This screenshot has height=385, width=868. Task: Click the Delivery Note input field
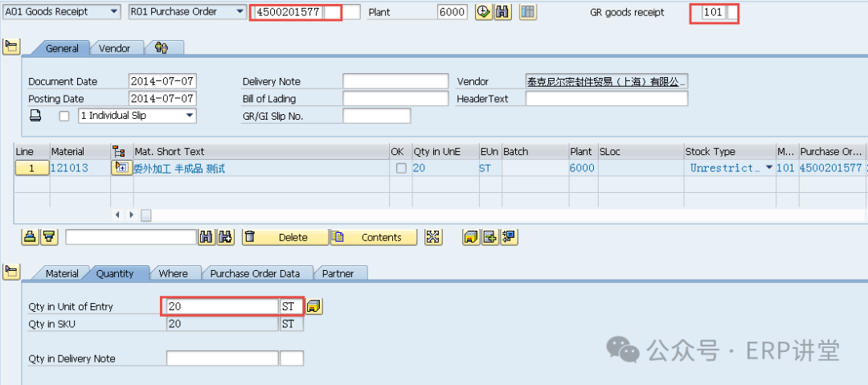[x=395, y=81]
